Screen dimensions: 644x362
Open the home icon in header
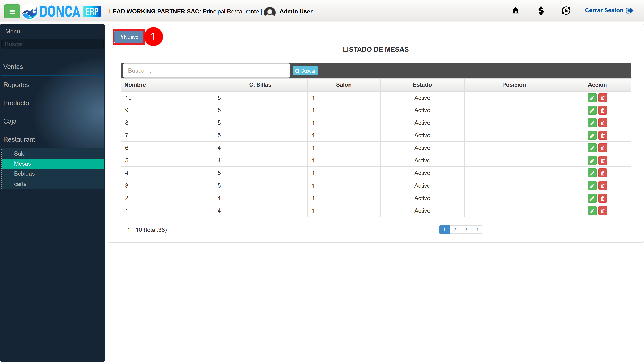(516, 11)
